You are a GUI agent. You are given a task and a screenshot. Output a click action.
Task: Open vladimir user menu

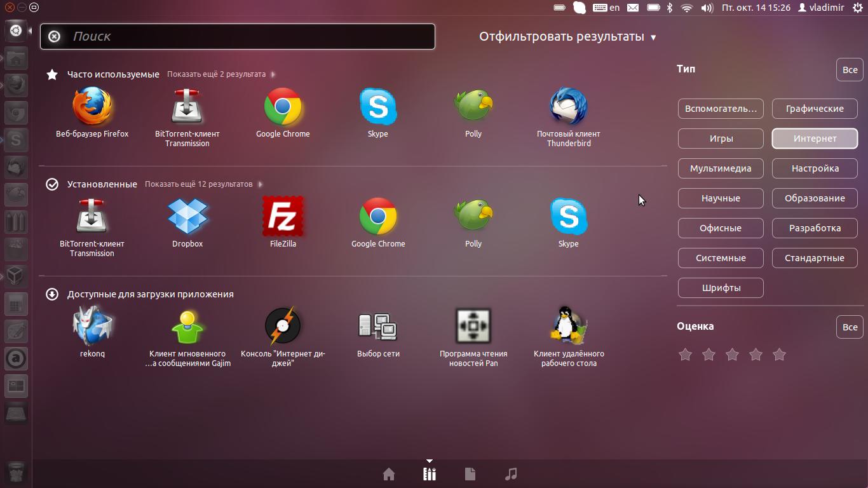coord(821,8)
